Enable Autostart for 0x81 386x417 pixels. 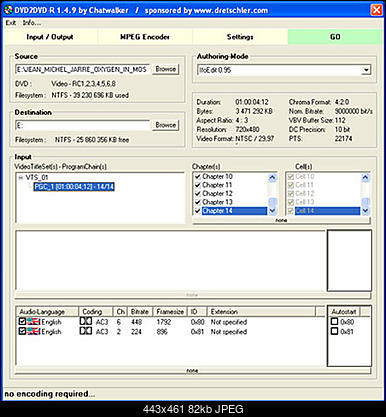pos(334,331)
